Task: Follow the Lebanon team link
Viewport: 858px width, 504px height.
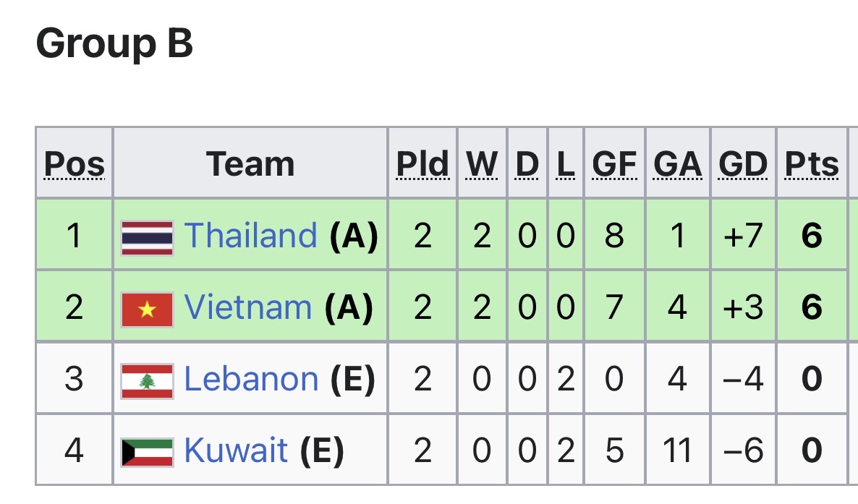Action: (251, 379)
